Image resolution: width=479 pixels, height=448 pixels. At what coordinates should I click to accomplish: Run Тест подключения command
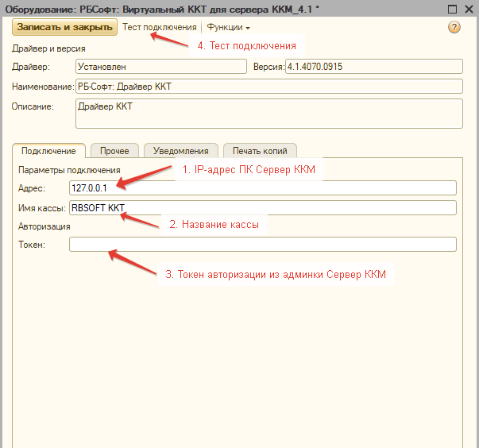click(160, 27)
